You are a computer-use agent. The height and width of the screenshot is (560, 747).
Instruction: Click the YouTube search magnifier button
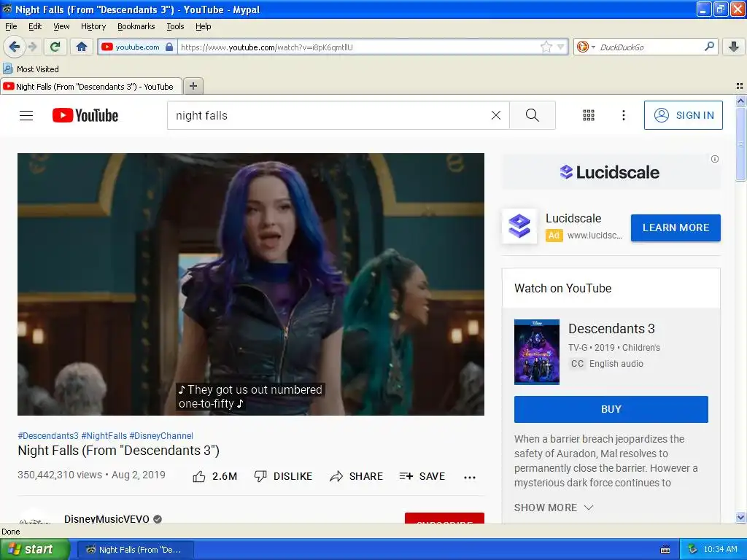pos(532,115)
